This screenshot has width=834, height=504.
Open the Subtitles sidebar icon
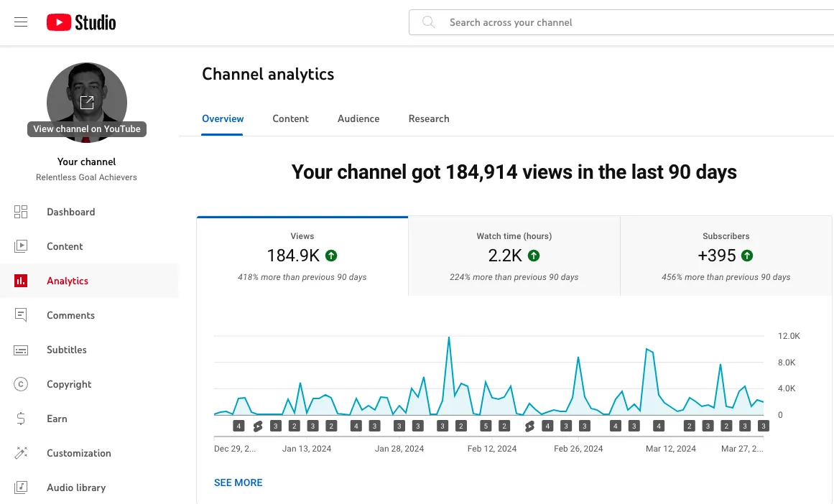(21, 350)
